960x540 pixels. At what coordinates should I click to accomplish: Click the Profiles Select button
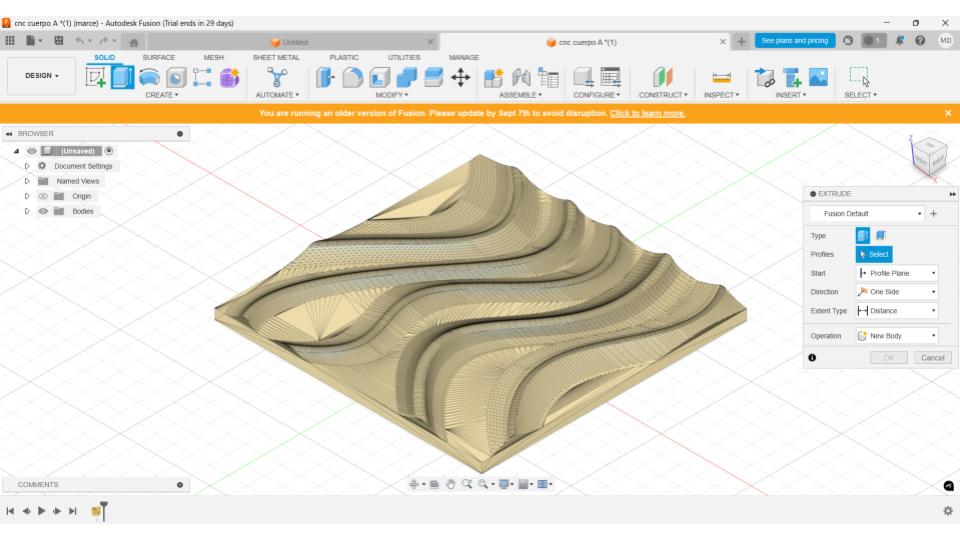874,254
